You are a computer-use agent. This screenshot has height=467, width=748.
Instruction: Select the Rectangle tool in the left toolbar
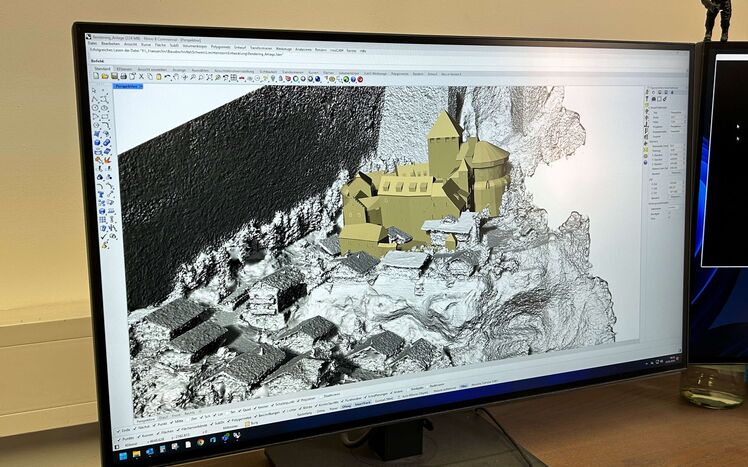coord(105,116)
